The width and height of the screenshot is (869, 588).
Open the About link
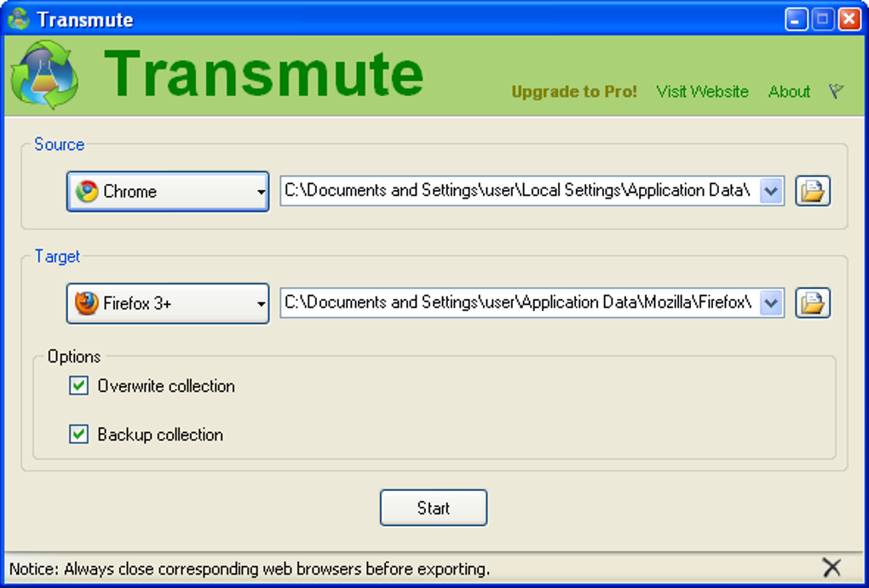pos(789,91)
